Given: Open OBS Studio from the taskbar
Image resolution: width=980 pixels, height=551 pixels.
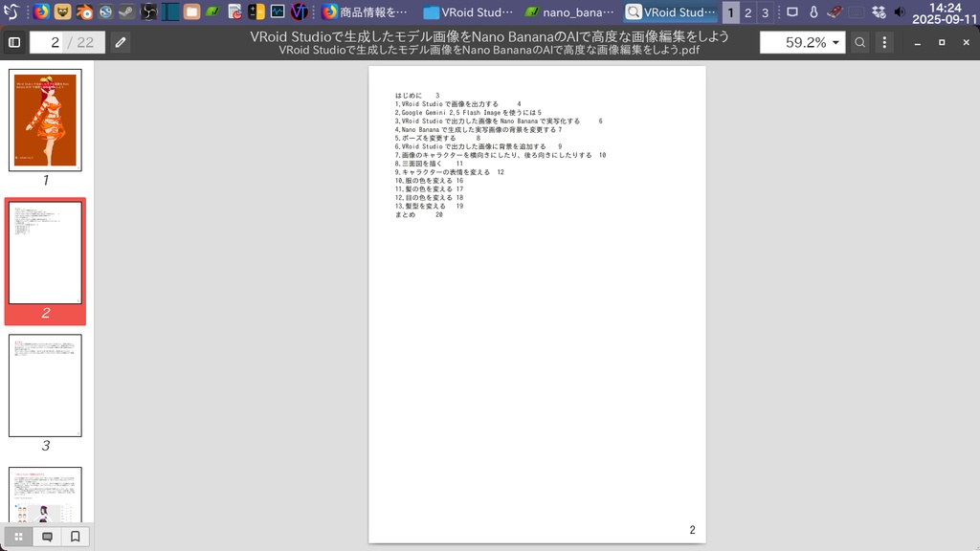Looking at the screenshot, I should (146, 12).
